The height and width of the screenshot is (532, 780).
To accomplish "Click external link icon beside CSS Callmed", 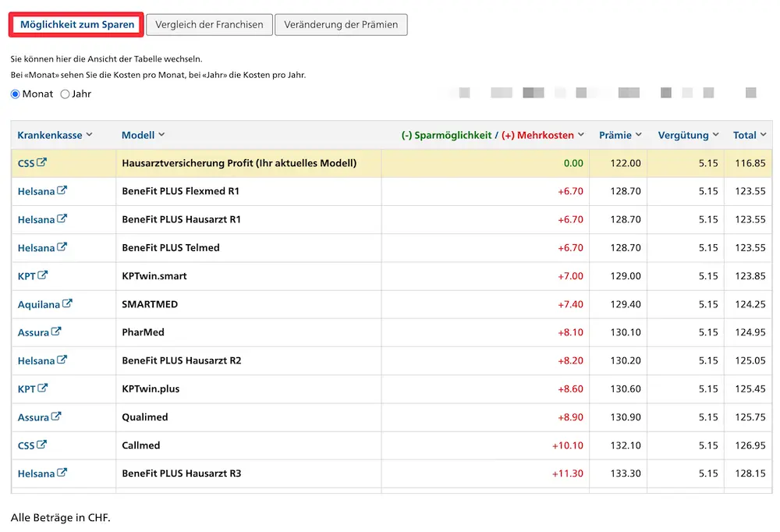I will (42, 445).
